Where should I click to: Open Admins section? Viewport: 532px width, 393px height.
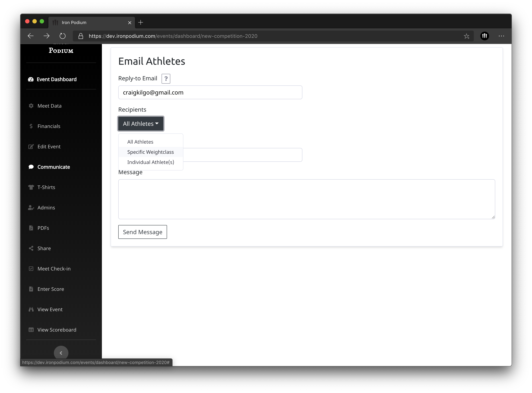[x=46, y=208]
